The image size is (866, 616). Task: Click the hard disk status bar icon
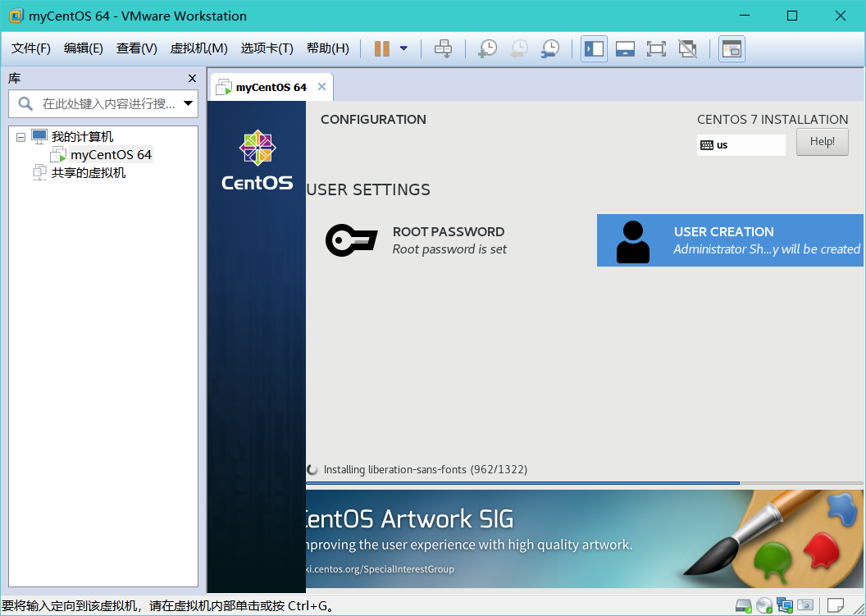(743, 605)
